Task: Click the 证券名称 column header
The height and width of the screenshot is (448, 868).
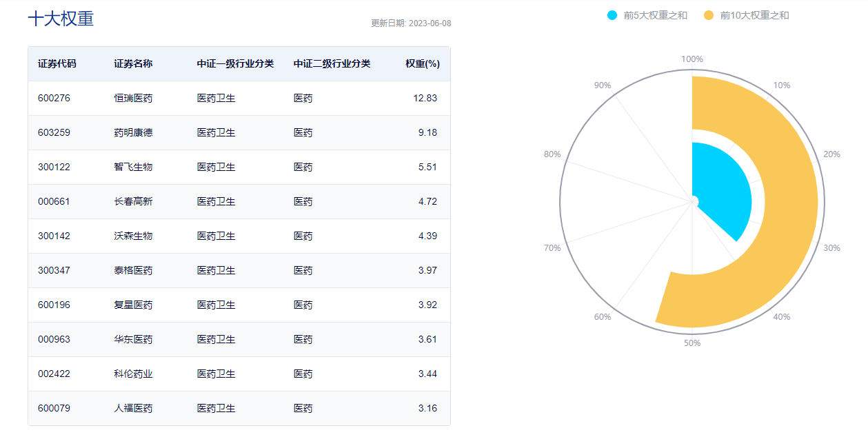Action: pos(133,64)
